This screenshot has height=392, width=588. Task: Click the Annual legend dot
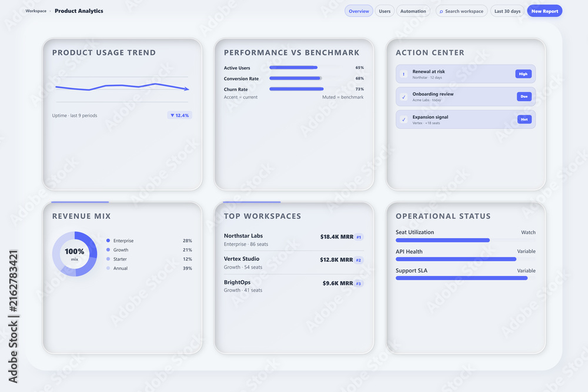click(x=108, y=268)
